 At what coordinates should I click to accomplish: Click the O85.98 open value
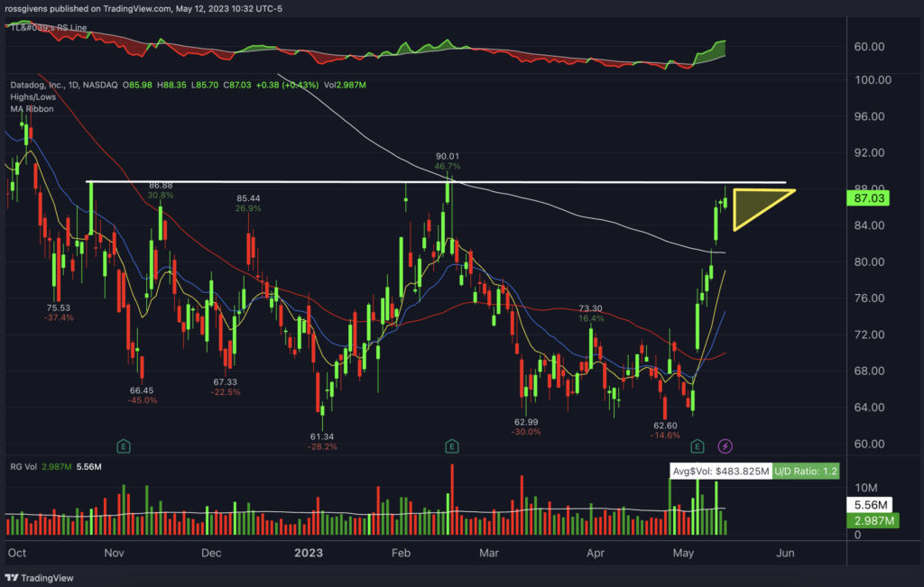(x=137, y=85)
